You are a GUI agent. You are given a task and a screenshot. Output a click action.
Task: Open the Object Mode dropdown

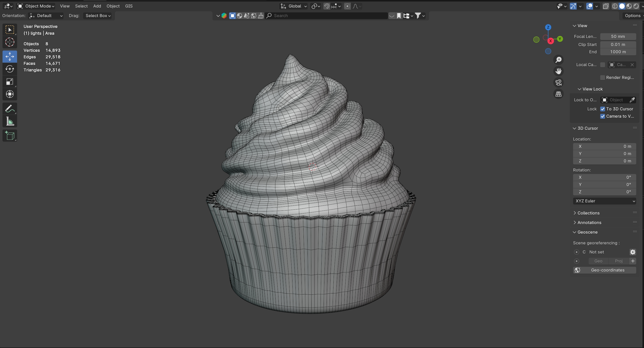[x=36, y=6]
